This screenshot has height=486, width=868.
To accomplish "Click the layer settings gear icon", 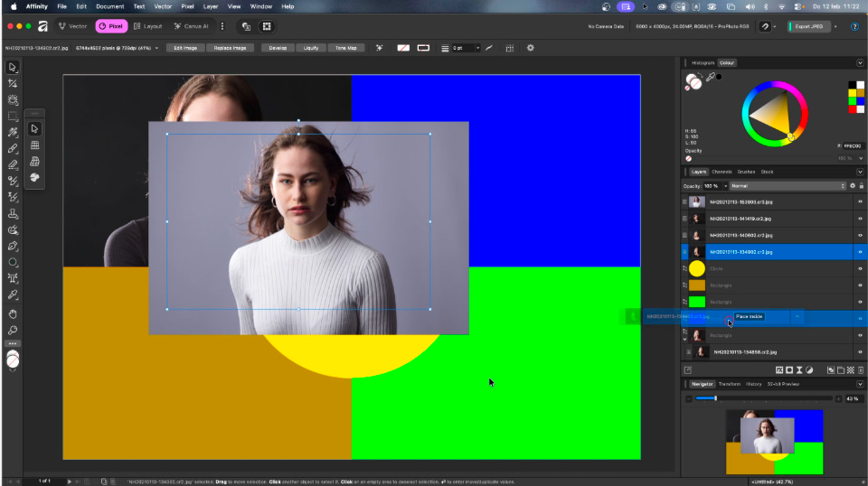I will [x=852, y=186].
